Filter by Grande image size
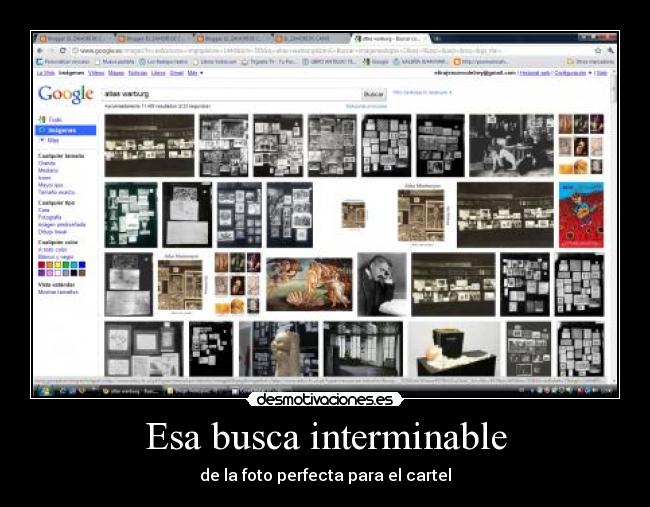The height and width of the screenshot is (507, 650). tap(46, 163)
